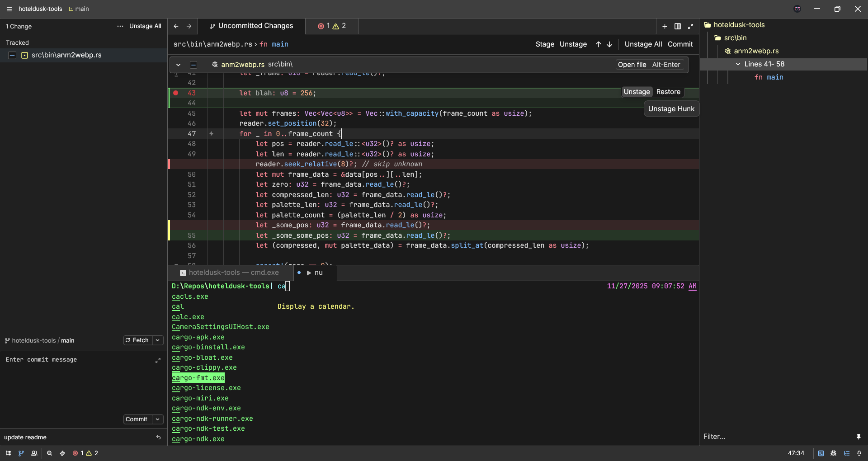Open Fetch options dropdown arrow

pos(158,340)
